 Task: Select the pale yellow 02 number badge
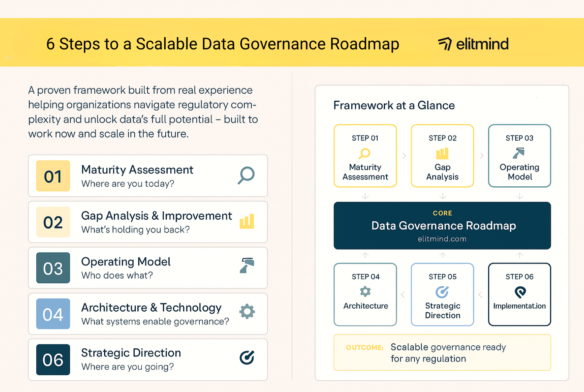53,222
